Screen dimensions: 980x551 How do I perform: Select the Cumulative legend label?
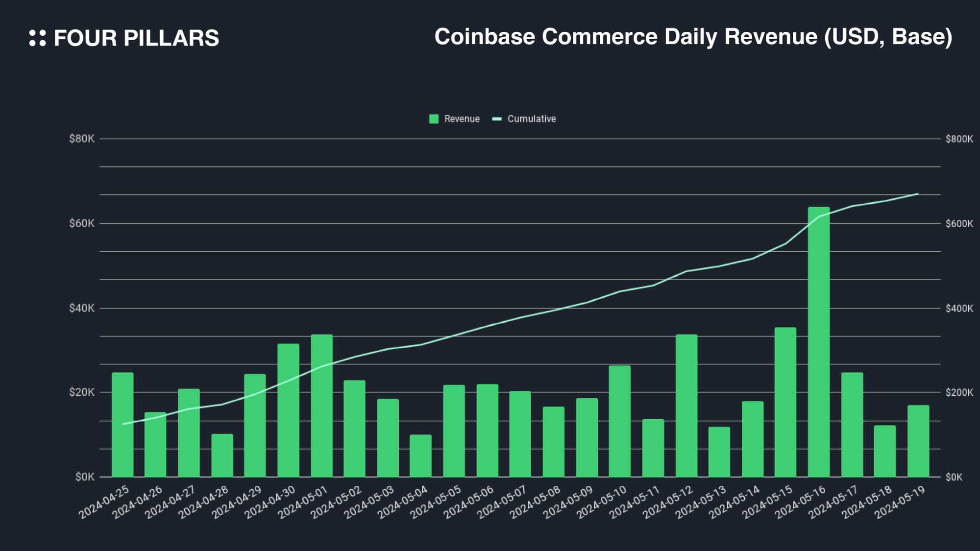[x=532, y=119]
